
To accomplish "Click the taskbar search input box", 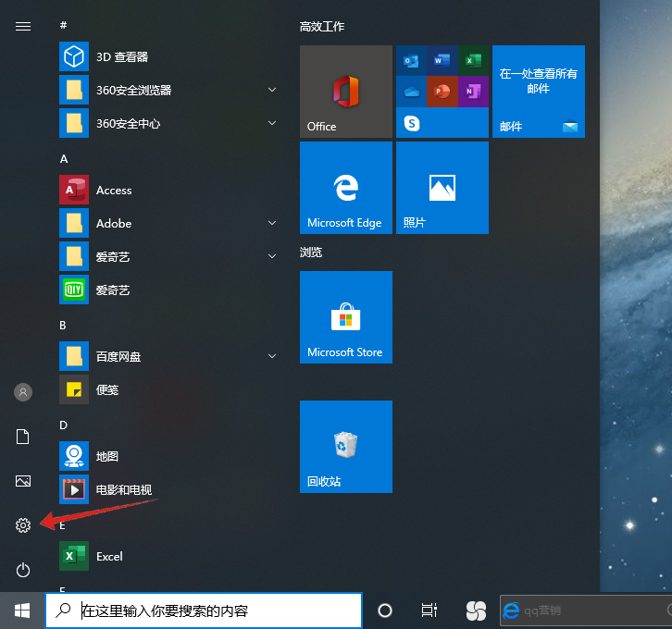I will 204,610.
